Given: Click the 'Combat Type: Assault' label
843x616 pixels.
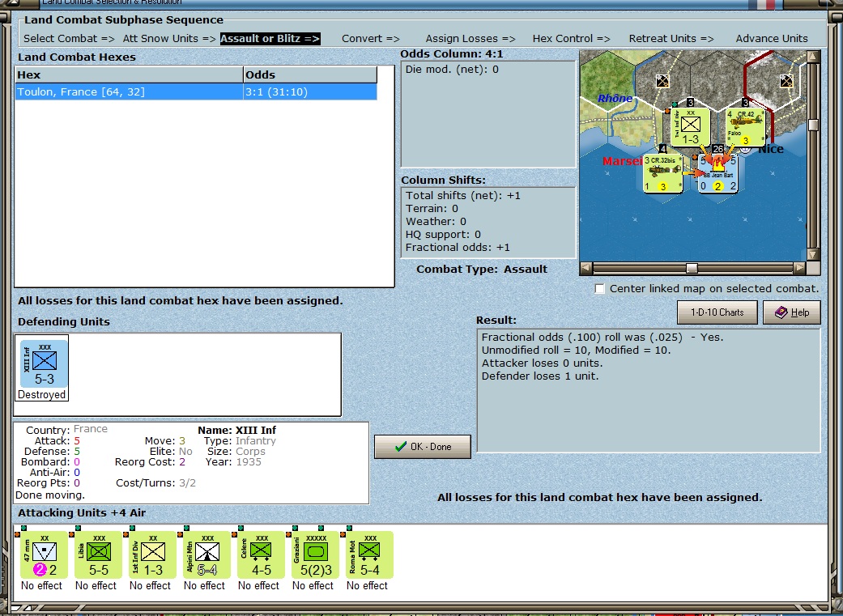Looking at the screenshot, I should pyautogui.click(x=482, y=270).
